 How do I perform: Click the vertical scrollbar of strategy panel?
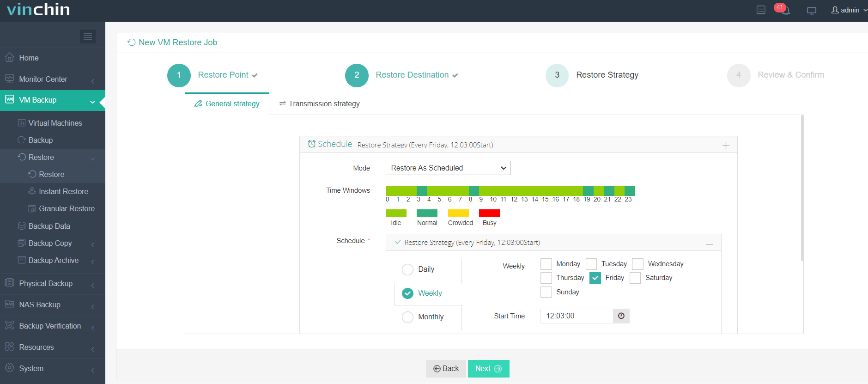pyautogui.click(x=802, y=188)
